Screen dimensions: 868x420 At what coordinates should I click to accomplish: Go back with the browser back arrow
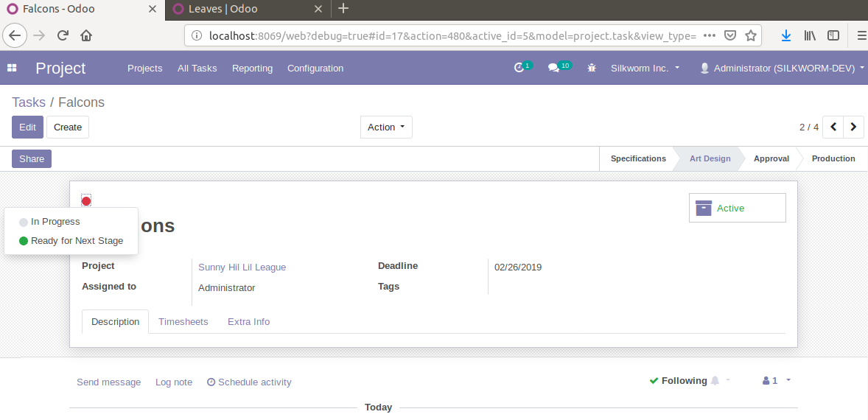click(15, 35)
